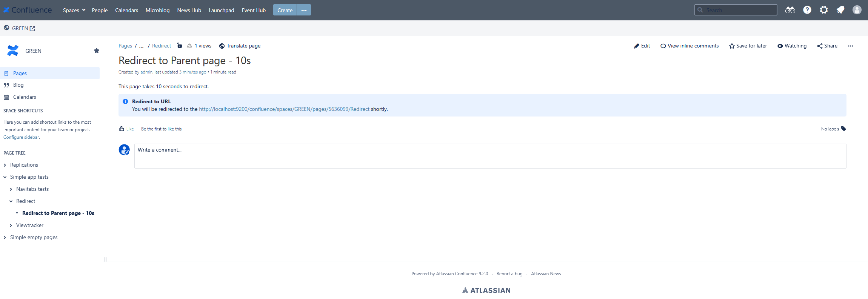Open the recently viewed binoculars icon
This screenshot has height=299, width=868.
pos(790,10)
